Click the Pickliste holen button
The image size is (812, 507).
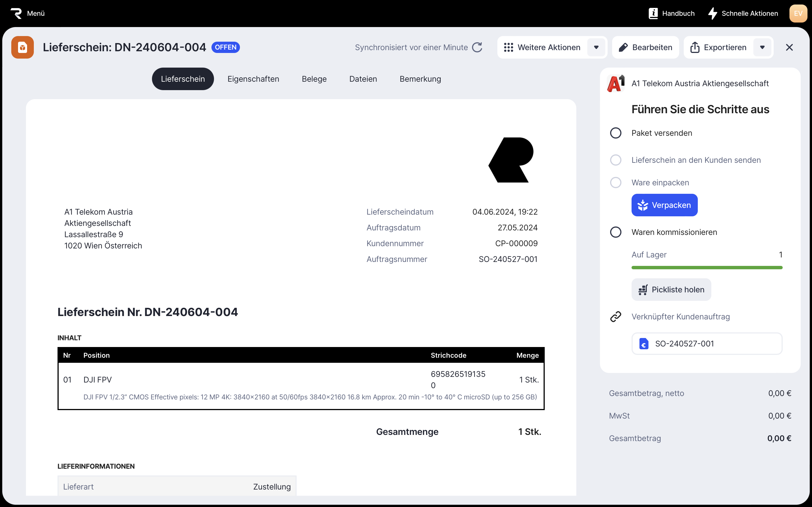(x=671, y=290)
